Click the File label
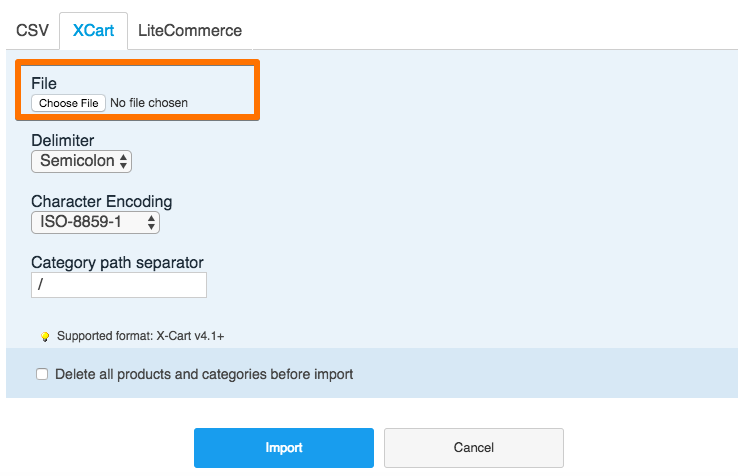738x476 pixels. tap(44, 84)
